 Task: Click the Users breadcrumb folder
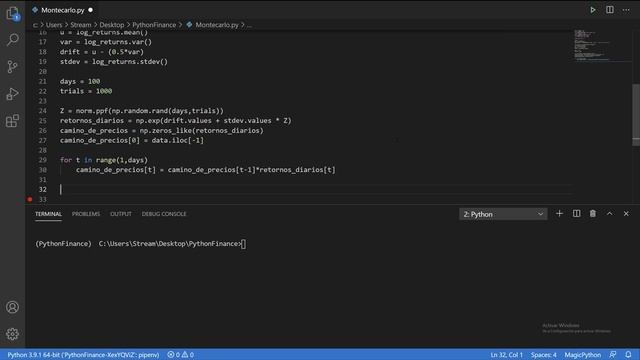coord(54,25)
